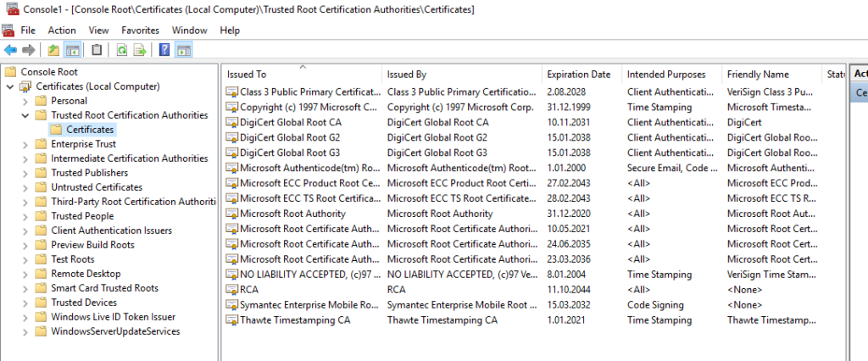Image resolution: width=868 pixels, height=361 pixels.
Task: Select Third-Party Root Certification Authorities in the tree
Action: tap(133, 202)
